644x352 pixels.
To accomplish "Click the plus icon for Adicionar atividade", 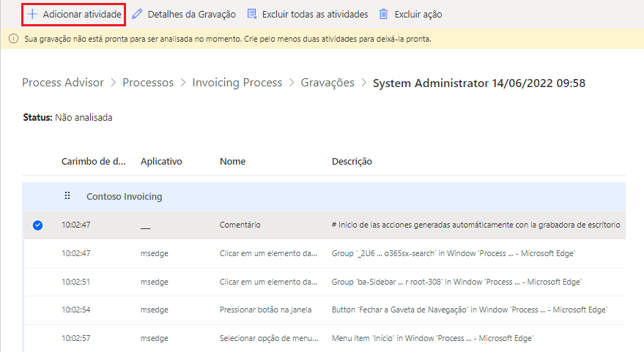I will 32,14.
